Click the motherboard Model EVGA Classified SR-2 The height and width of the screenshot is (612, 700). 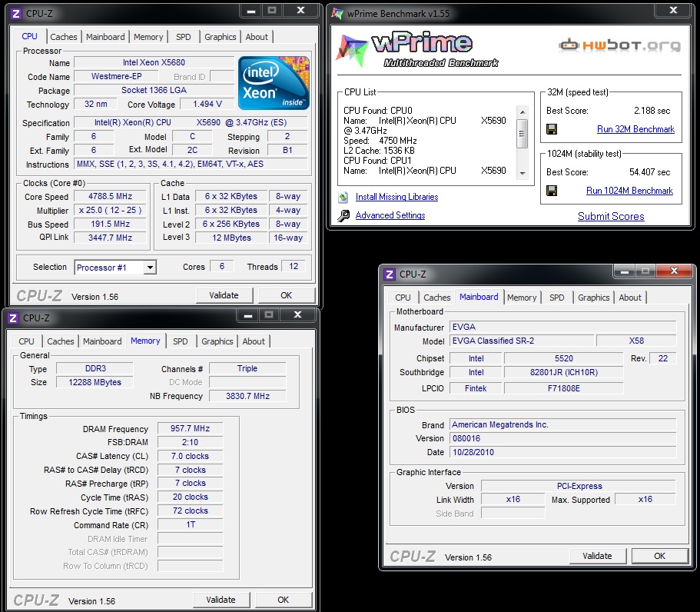(x=522, y=341)
